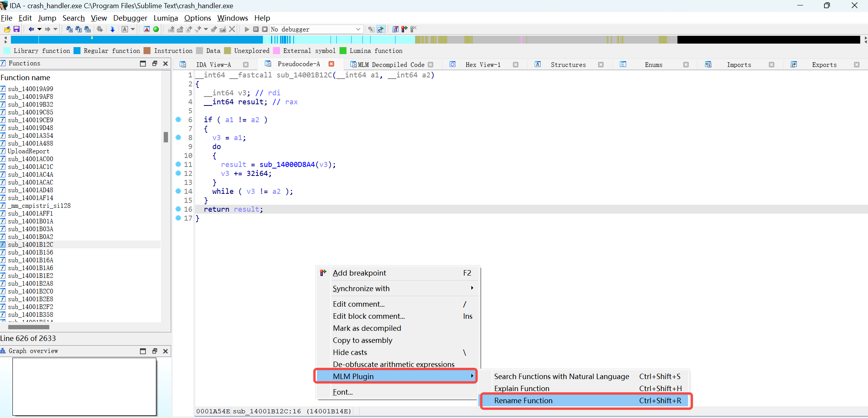This screenshot has width=868, height=418.
Task: Close the Pseudocode-A tab
Action: click(x=331, y=64)
